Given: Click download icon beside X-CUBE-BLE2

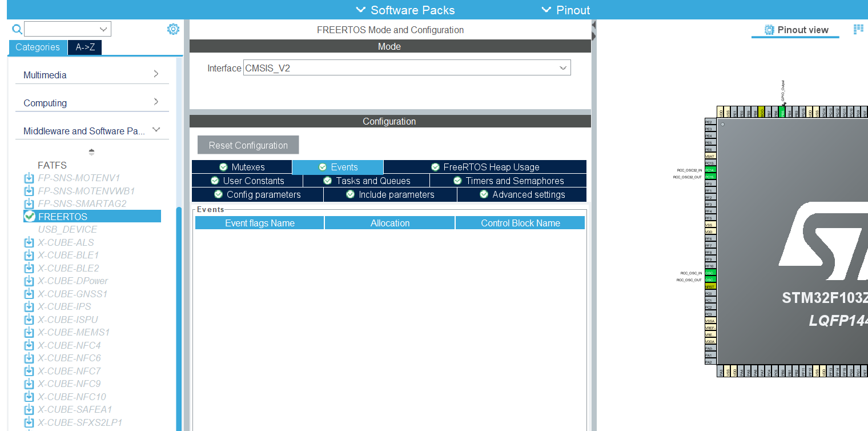Looking at the screenshot, I should (29, 268).
